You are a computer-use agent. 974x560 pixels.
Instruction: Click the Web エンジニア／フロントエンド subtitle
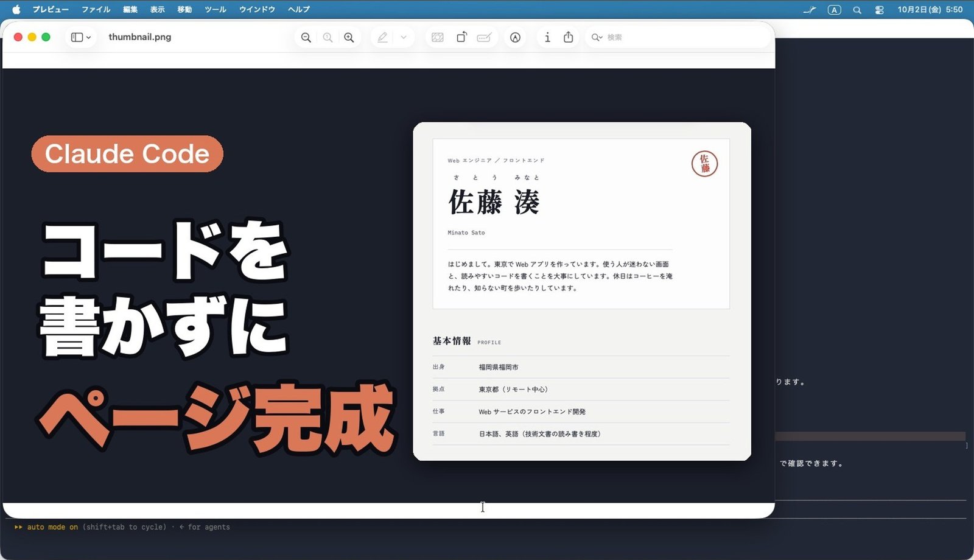(496, 161)
